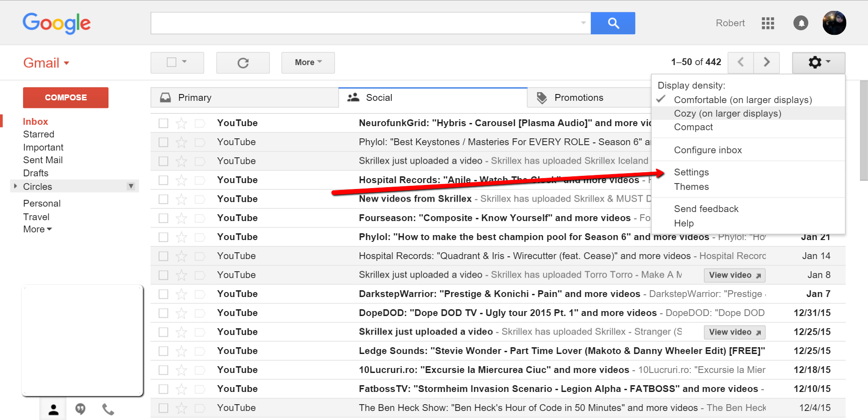Click View video on the Torro Torro email
Viewport: 868px width, 420px height.
click(734, 275)
